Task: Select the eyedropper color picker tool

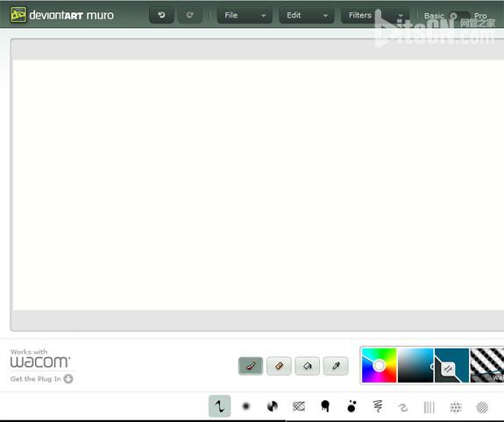Action: (x=336, y=366)
